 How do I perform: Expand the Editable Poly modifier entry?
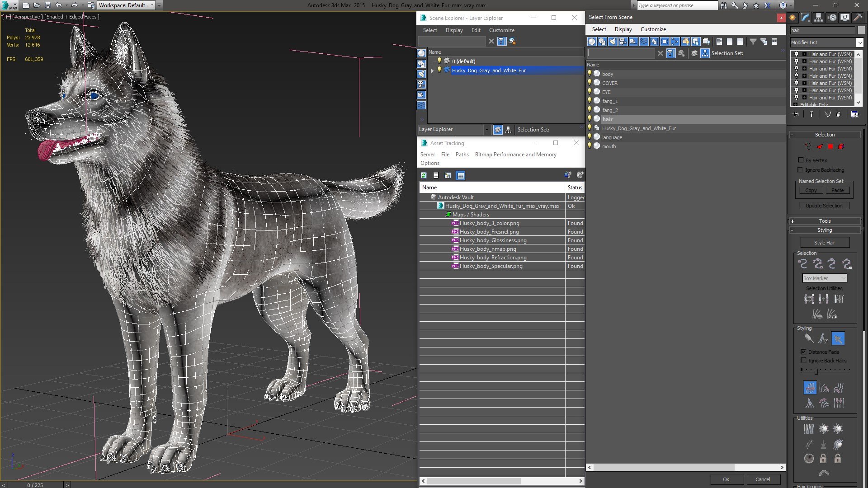click(x=796, y=104)
